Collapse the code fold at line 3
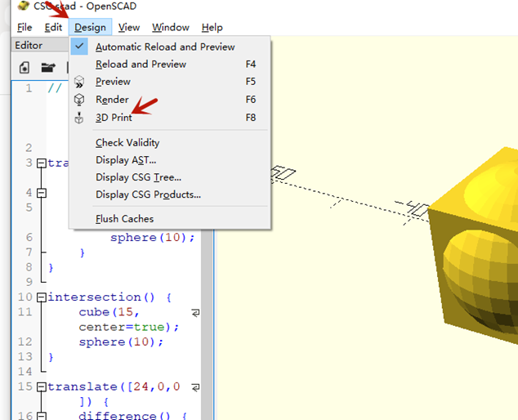 pyautogui.click(x=42, y=163)
